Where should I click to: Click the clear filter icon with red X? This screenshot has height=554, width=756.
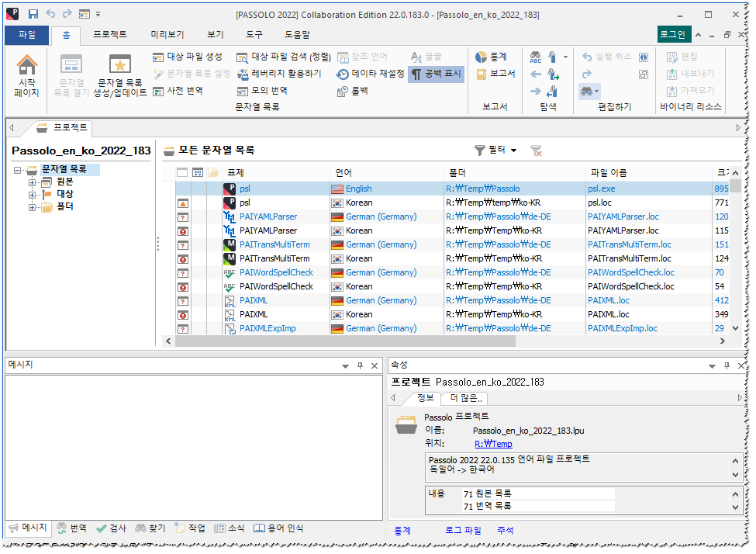[537, 151]
